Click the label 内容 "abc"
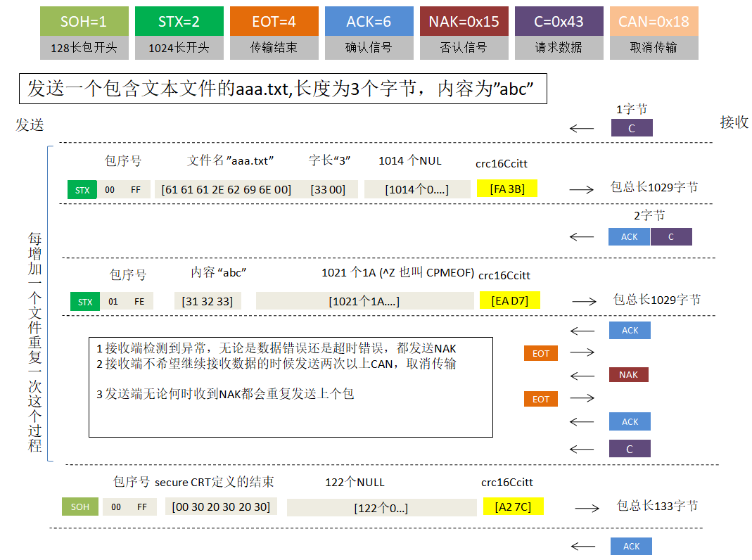This screenshot has width=752, height=560. (219, 272)
